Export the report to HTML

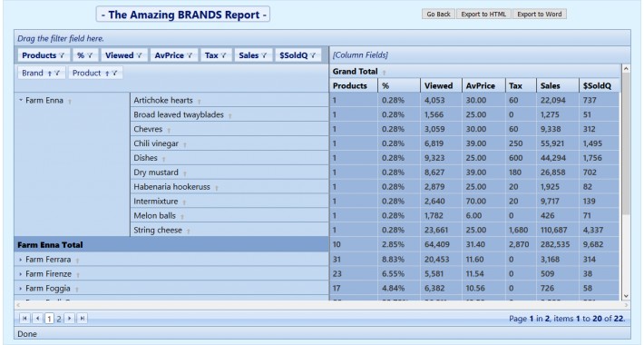click(x=483, y=14)
